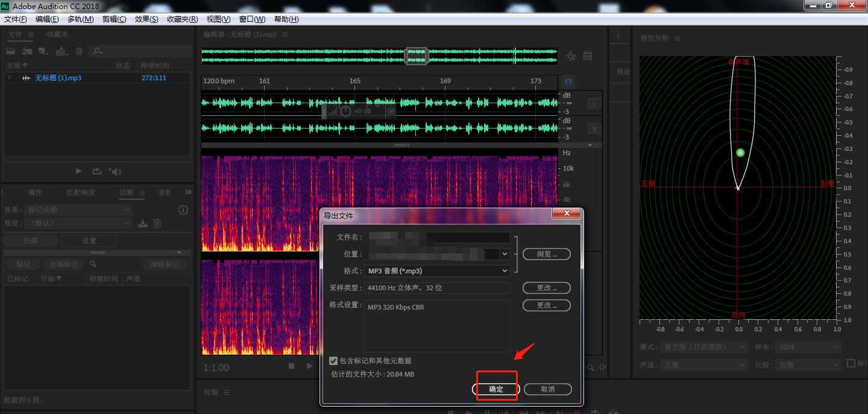Open the 位置 location dropdown
This screenshot has height=414, width=868.
click(x=505, y=254)
